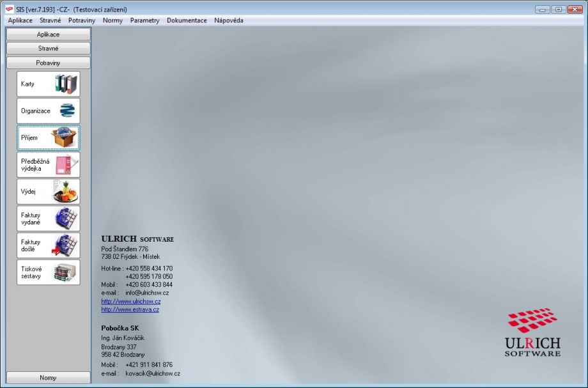Click the Pobočka SK heading
This screenshot has height=388, width=588.
tap(120, 329)
